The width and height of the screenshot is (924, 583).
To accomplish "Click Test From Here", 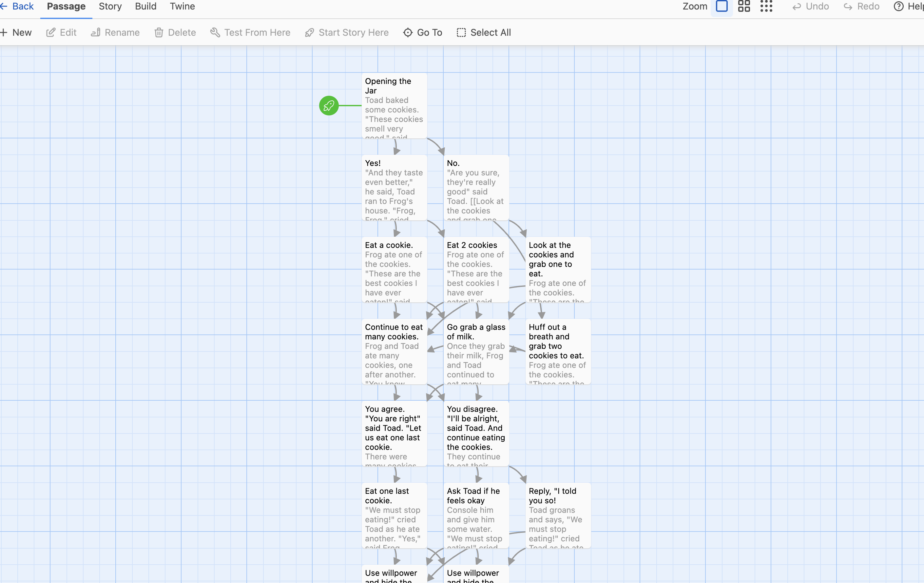I will (x=250, y=33).
